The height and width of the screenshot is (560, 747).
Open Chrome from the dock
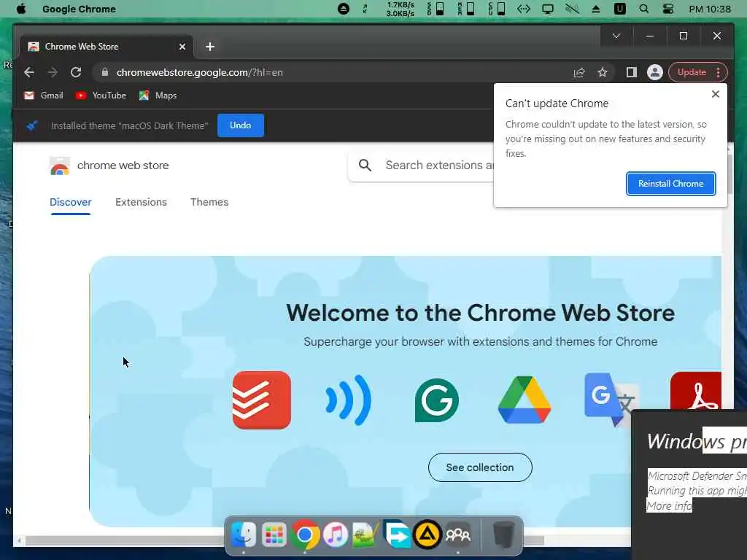click(x=305, y=535)
